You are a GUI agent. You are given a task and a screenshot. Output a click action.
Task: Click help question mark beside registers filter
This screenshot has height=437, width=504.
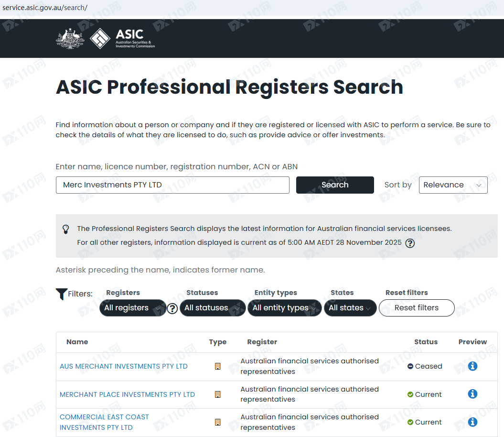click(x=172, y=308)
